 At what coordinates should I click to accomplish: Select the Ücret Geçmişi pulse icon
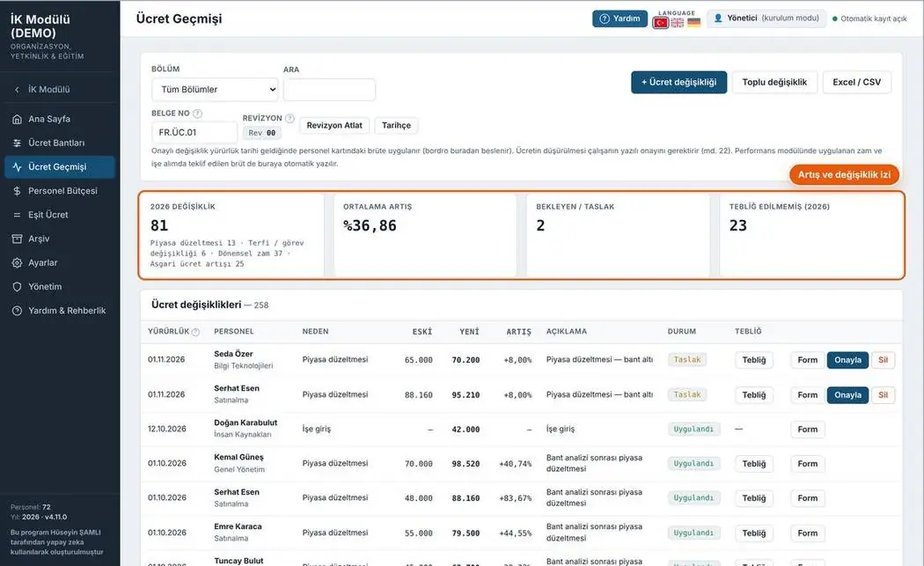click(17, 167)
